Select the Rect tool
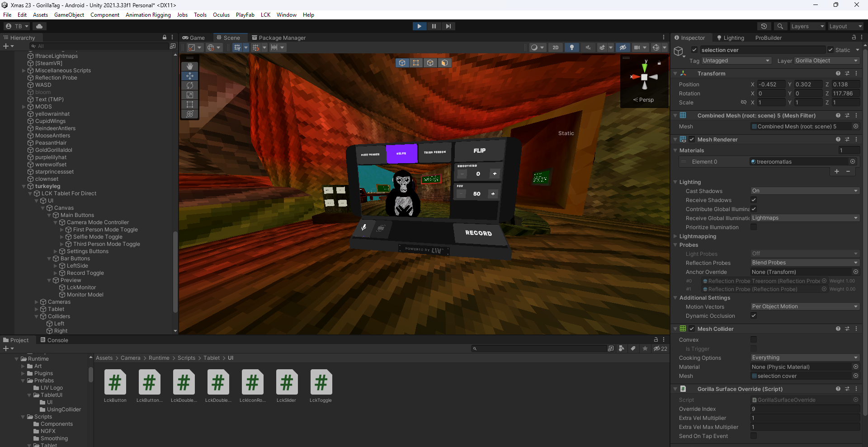The width and height of the screenshot is (868, 447). click(190, 104)
